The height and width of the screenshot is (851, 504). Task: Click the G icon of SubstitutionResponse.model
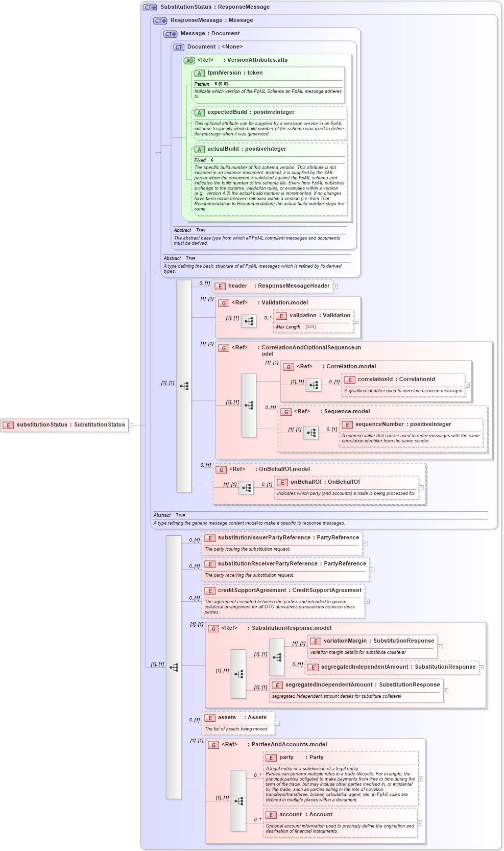(213, 629)
